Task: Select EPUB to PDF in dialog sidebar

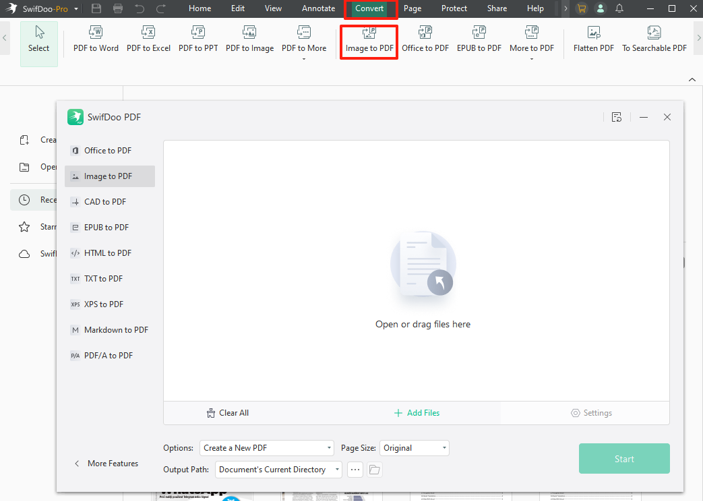Action: pyautogui.click(x=110, y=227)
